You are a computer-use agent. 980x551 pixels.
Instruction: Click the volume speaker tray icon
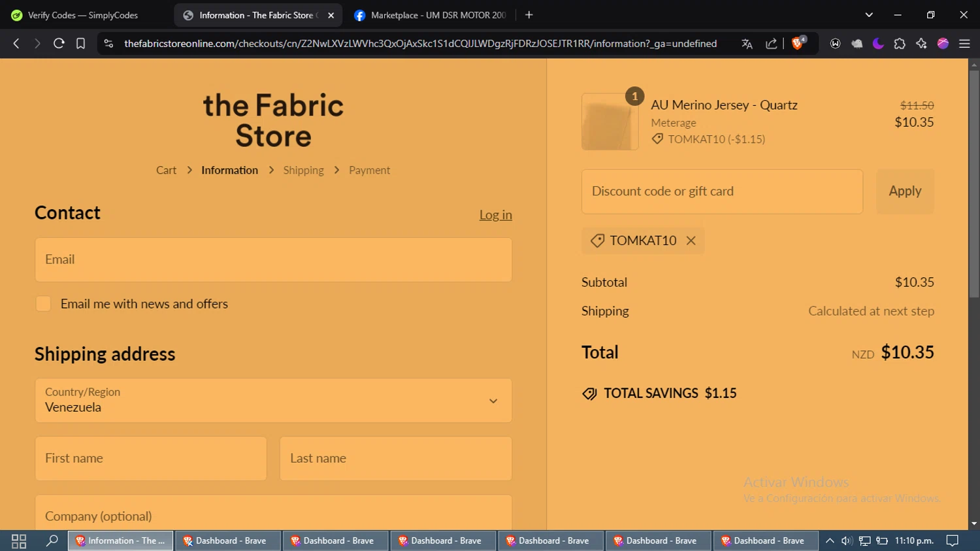point(847,541)
